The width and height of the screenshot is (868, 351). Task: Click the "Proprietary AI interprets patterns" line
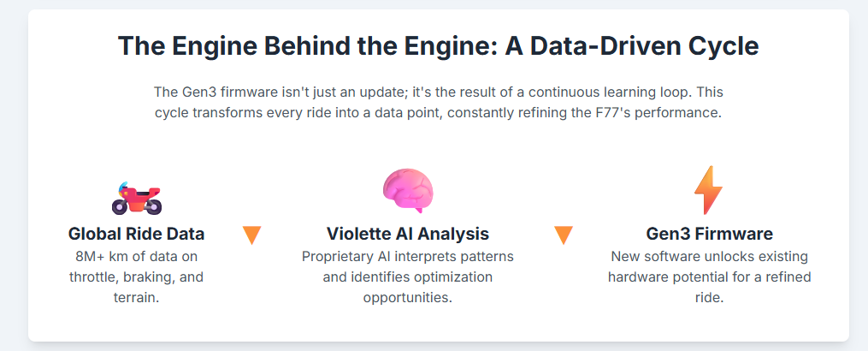coord(408,256)
